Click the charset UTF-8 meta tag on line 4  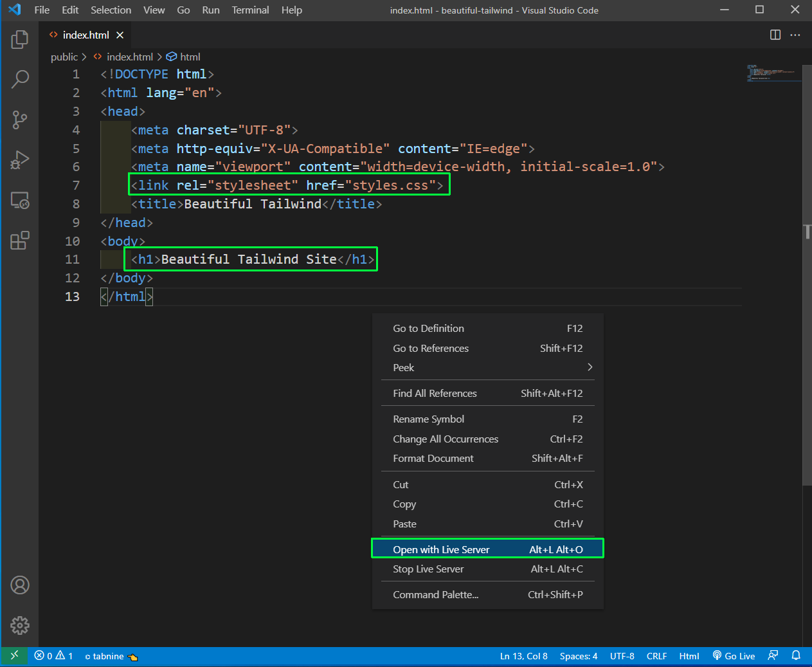click(215, 130)
